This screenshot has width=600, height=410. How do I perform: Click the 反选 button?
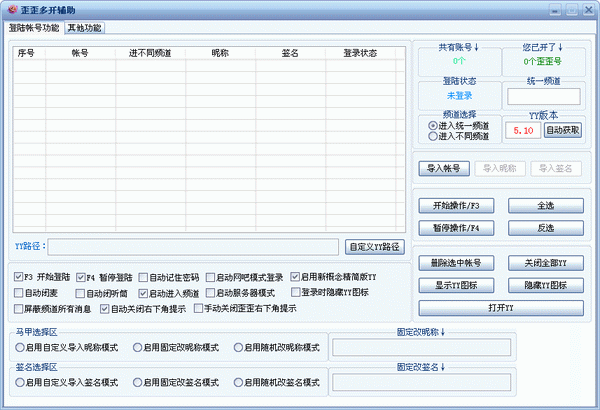(x=546, y=228)
